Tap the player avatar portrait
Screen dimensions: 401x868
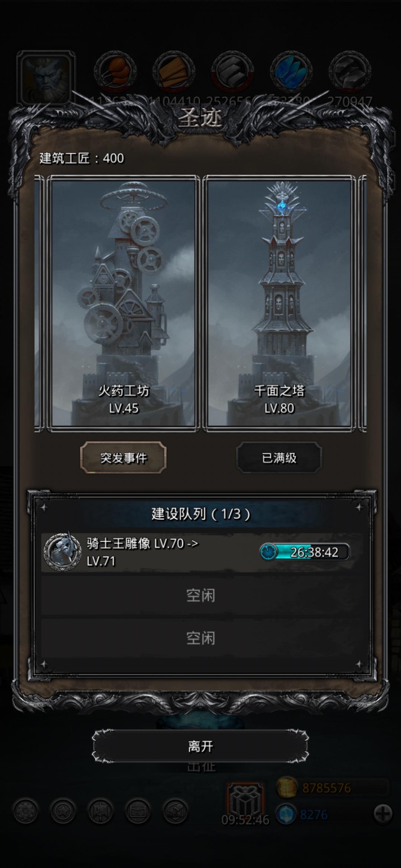point(46,78)
